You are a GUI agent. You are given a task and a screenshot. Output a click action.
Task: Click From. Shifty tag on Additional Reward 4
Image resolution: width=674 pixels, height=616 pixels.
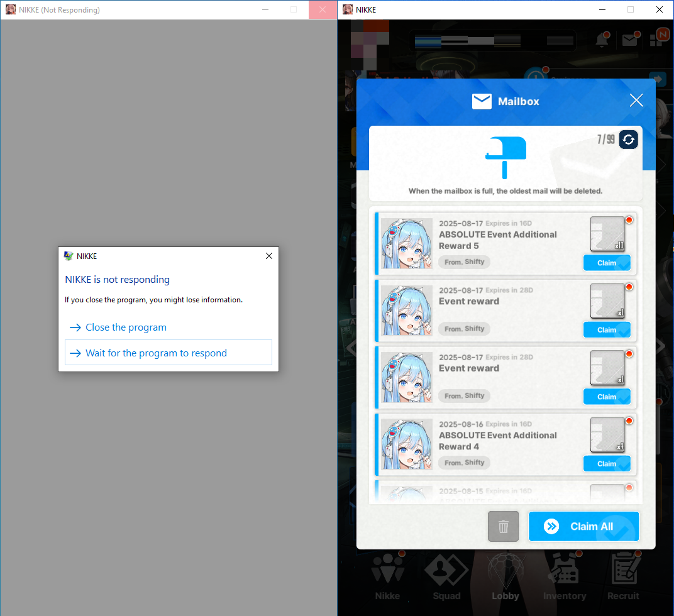pos(464,463)
